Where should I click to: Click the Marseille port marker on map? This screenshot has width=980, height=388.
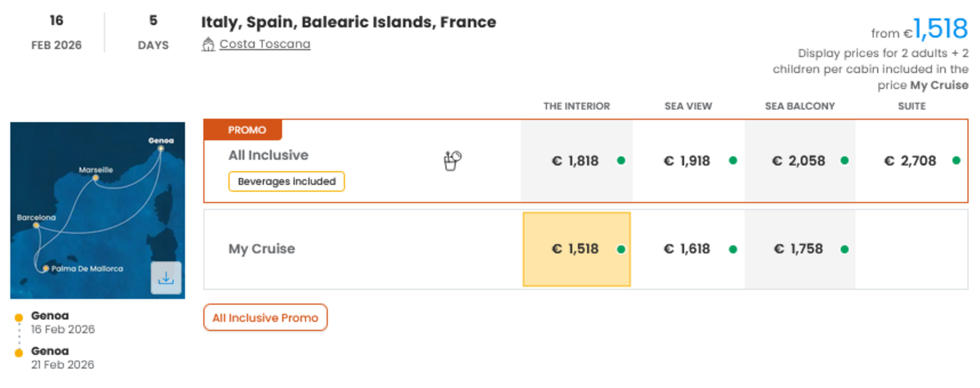tap(96, 178)
